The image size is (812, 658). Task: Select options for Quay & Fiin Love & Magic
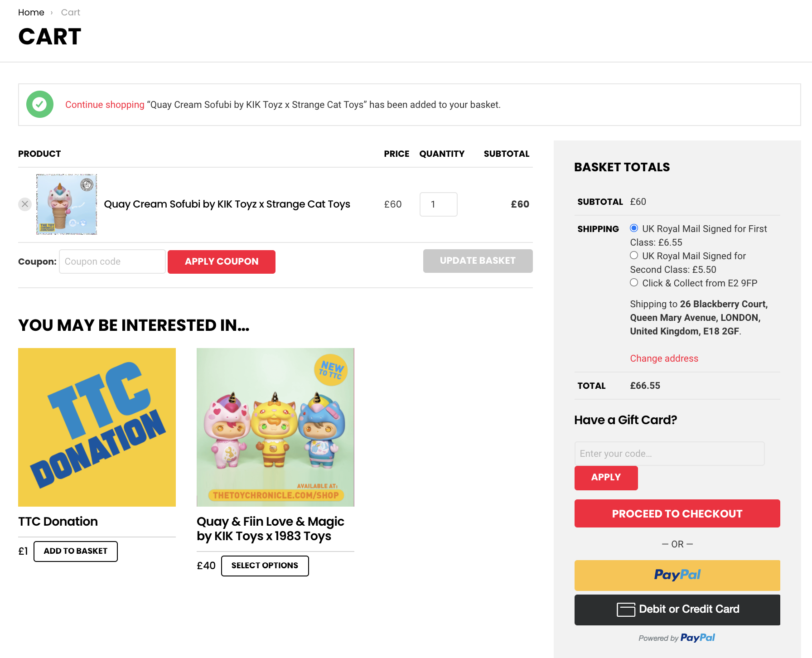click(265, 566)
